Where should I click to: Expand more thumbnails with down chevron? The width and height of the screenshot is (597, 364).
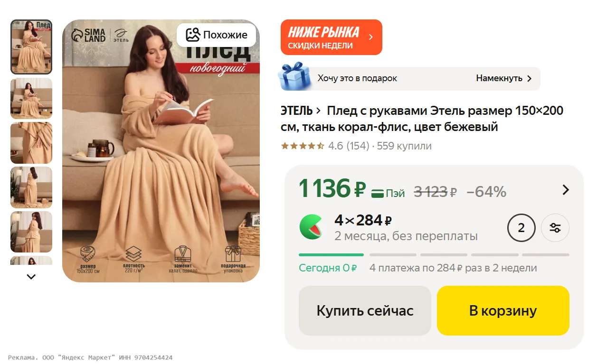(x=31, y=277)
